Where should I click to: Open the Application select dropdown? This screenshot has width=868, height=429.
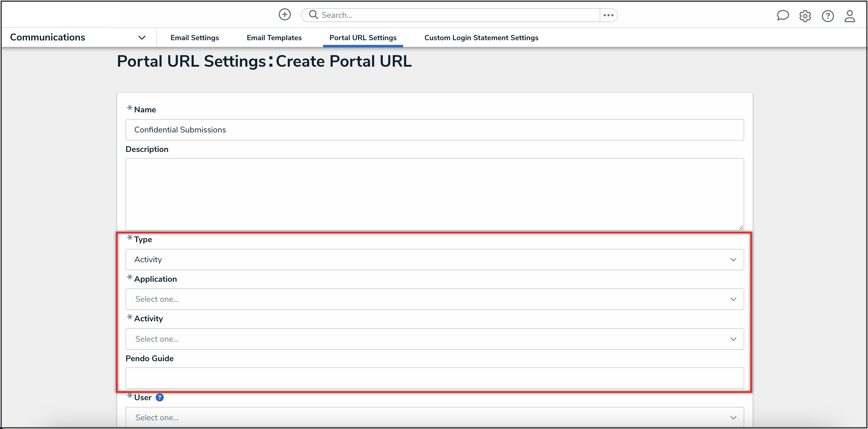point(434,299)
